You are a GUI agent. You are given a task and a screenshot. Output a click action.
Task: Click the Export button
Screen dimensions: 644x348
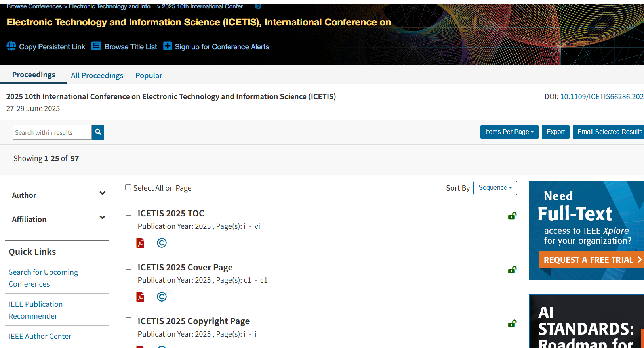coord(555,132)
